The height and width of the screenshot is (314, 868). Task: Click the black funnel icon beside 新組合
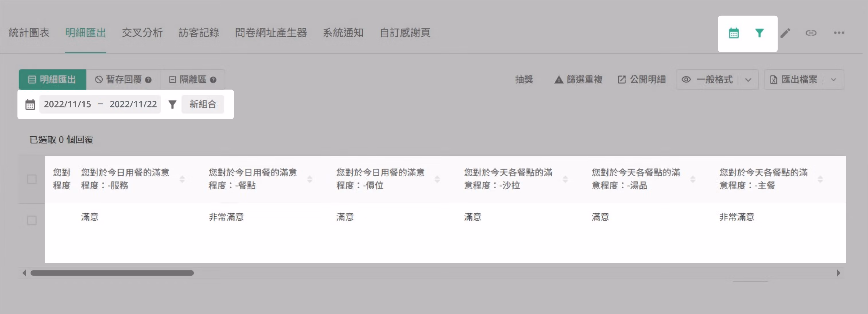[172, 104]
